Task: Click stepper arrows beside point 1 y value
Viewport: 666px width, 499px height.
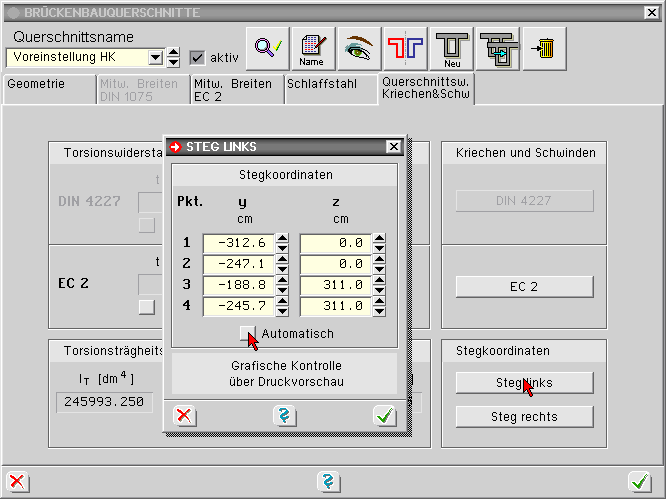Action: pos(283,243)
